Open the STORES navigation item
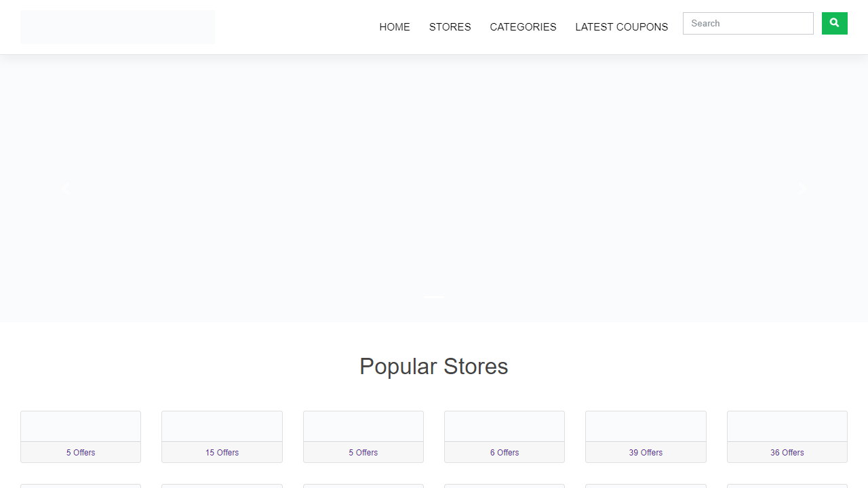This screenshot has width=868, height=488. [x=450, y=27]
